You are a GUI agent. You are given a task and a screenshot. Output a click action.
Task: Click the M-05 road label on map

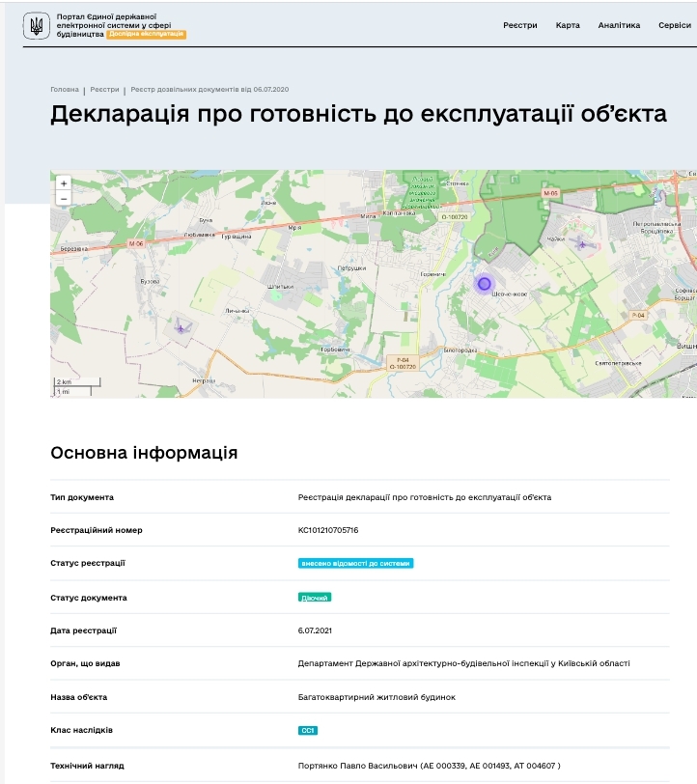point(550,193)
